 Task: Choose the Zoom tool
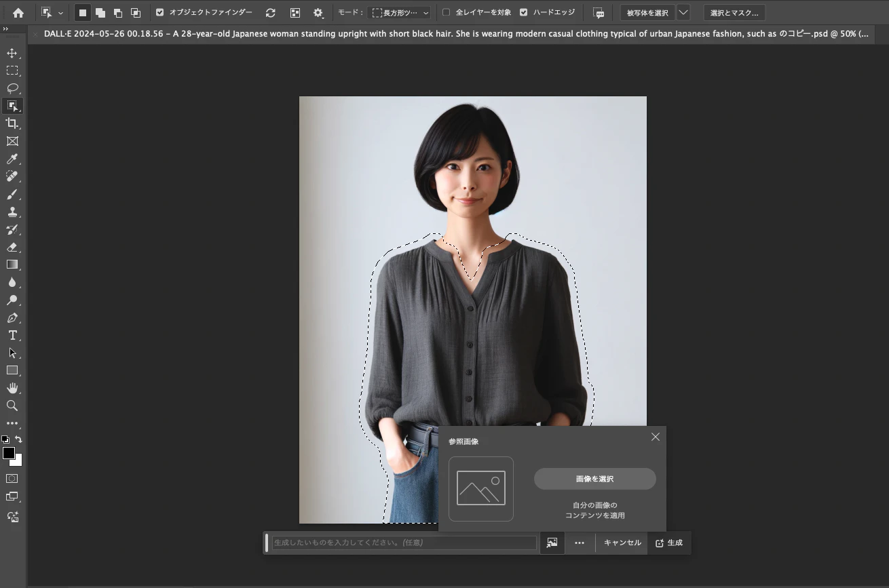tap(12, 406)
